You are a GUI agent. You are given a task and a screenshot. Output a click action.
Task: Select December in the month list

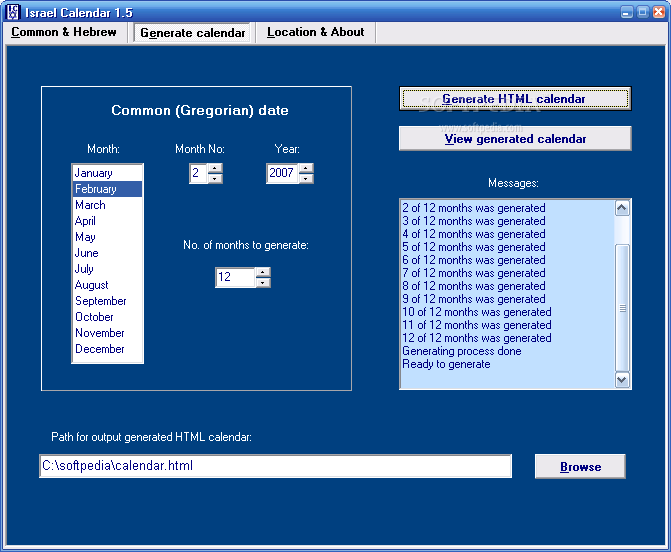point(107,349)
